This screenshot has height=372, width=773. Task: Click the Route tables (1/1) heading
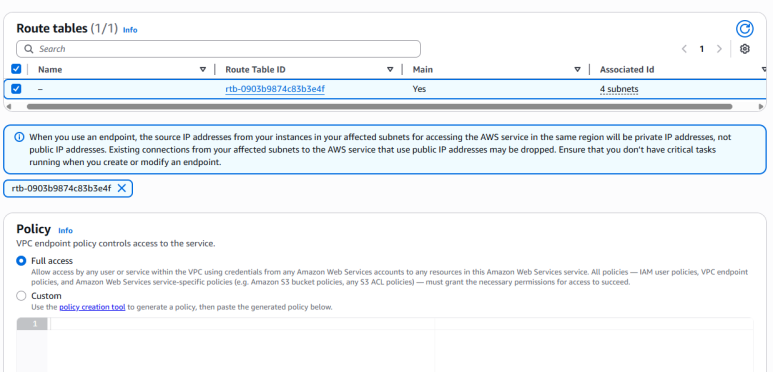[67, 29]
